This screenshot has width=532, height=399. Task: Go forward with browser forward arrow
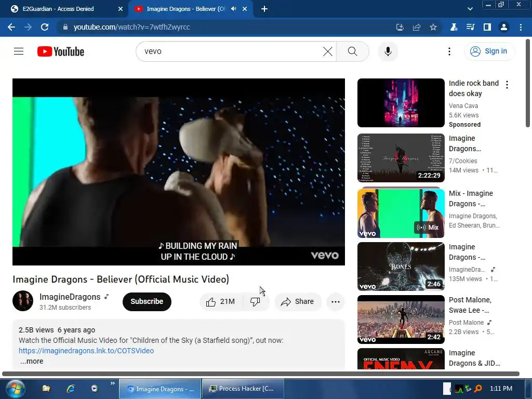point(28,27)
